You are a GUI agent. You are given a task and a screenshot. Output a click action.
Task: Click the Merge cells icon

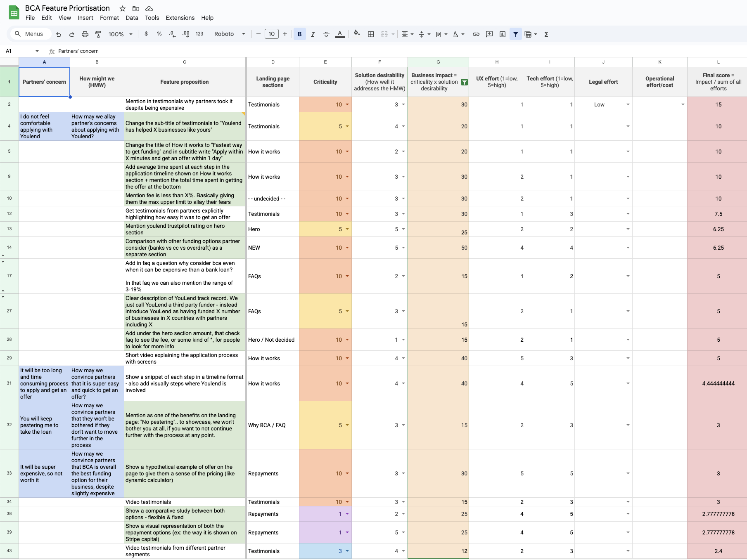[384, 34]
